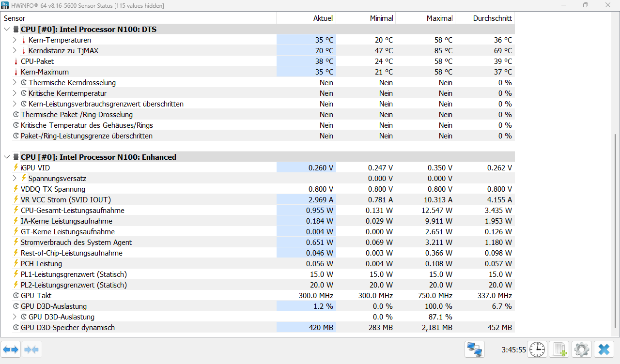Click the IA-Kerne Leistungsaufnahme lightning icon

tap(16, 221)
